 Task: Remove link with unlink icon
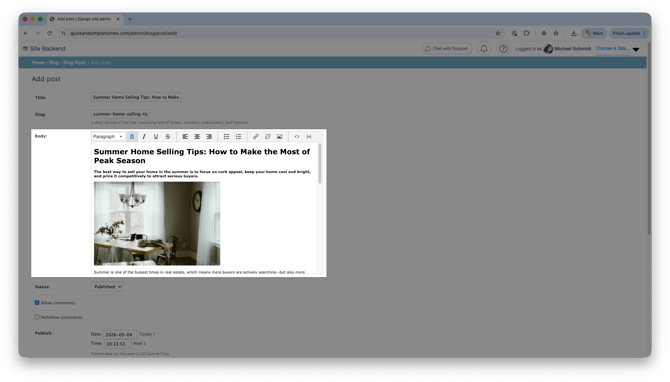coord(267,137)
